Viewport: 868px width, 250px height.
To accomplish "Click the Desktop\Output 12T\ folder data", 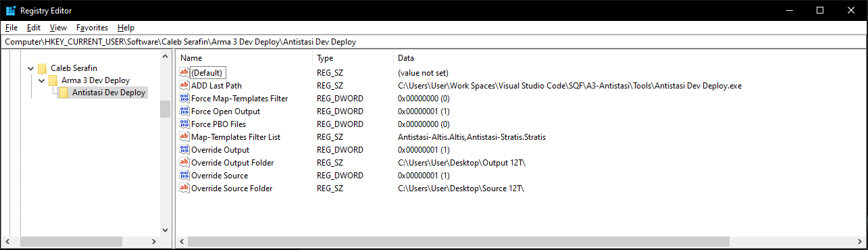I will pos(461,162).
